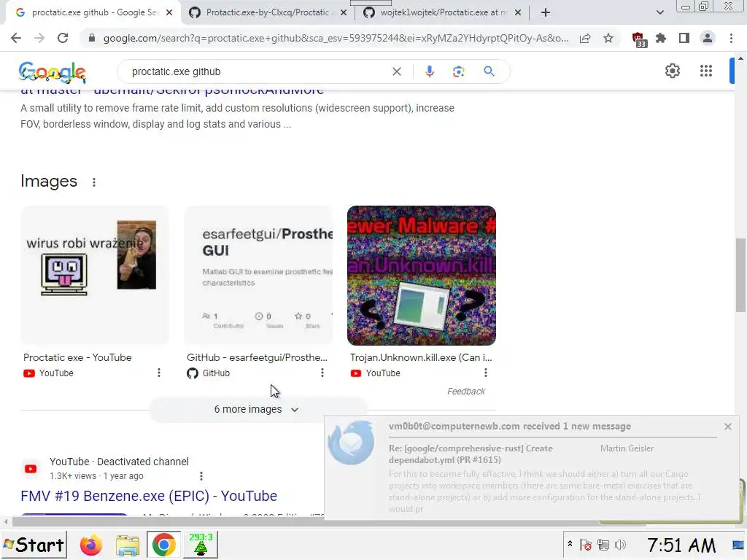
Task: Open the Trojan.Unknown.kill.exe caption link
Action: 421,357
